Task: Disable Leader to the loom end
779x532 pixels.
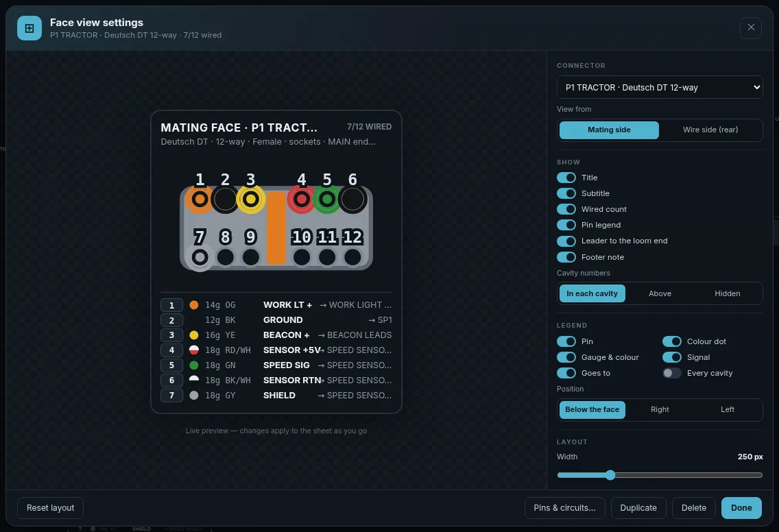Action: 566,241
